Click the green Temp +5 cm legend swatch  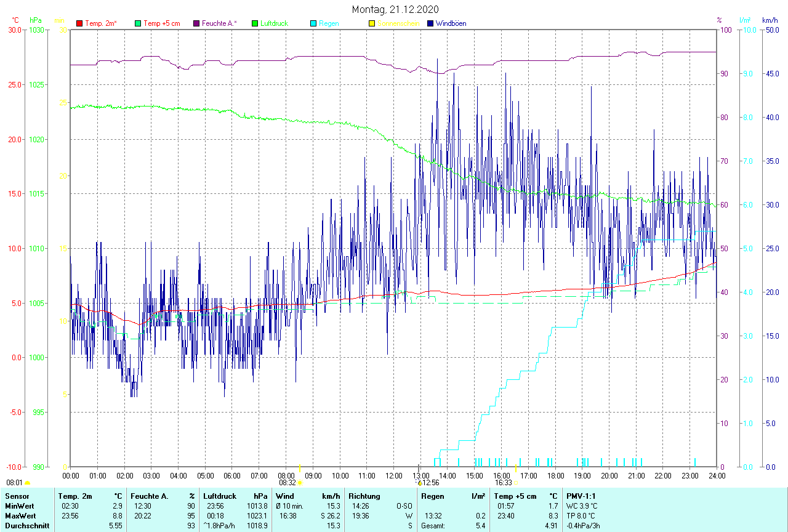[x=138, y=23]
